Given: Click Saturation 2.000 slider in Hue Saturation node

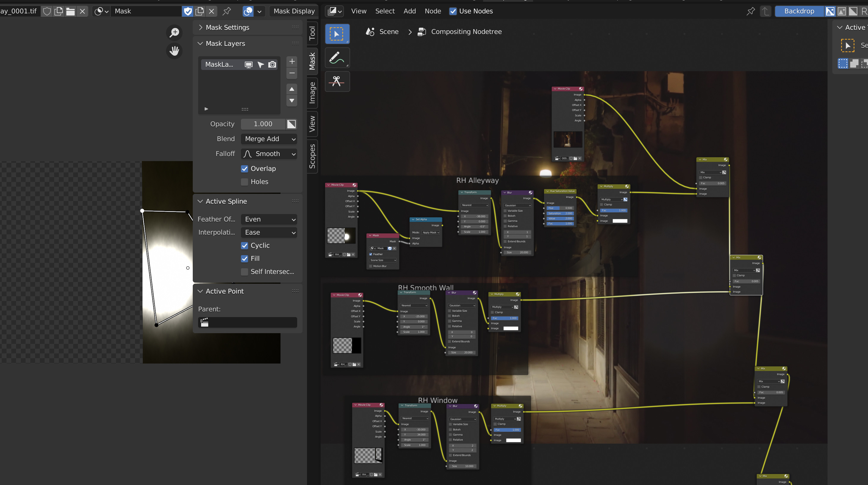Looking at the screenshot, I should point(560,213).
